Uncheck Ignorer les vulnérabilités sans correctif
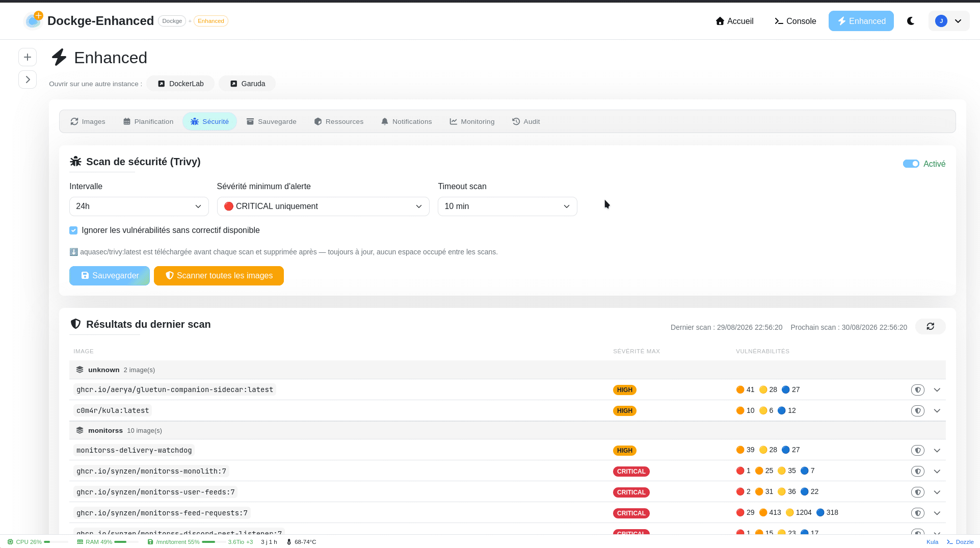The width and height of the screenshot is (980, 548). point(73,230)
